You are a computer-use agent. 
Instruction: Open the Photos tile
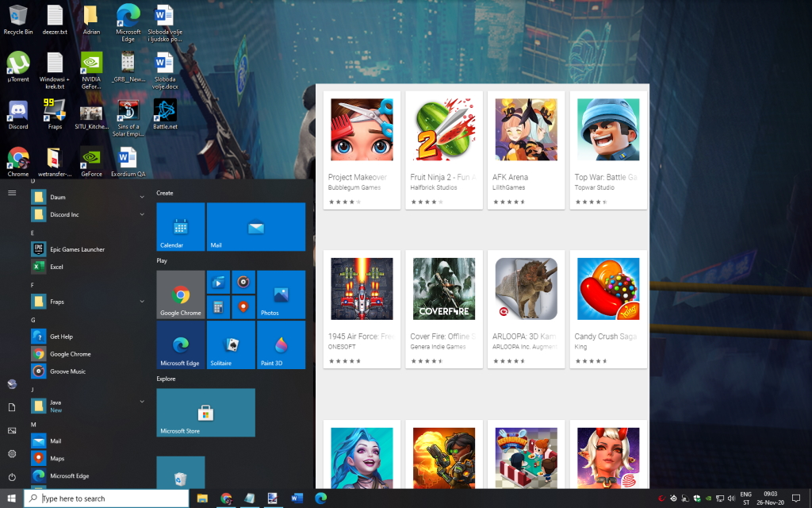[x=282, y=294]
